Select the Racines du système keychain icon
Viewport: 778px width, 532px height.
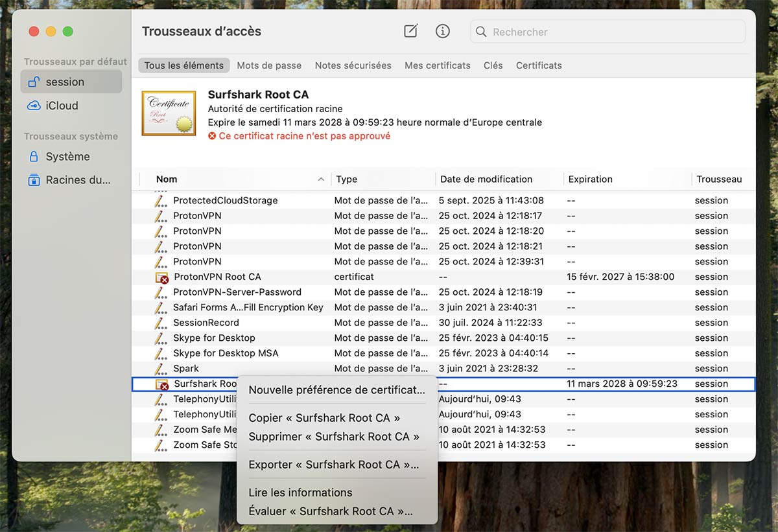click(x=34, y=180)
